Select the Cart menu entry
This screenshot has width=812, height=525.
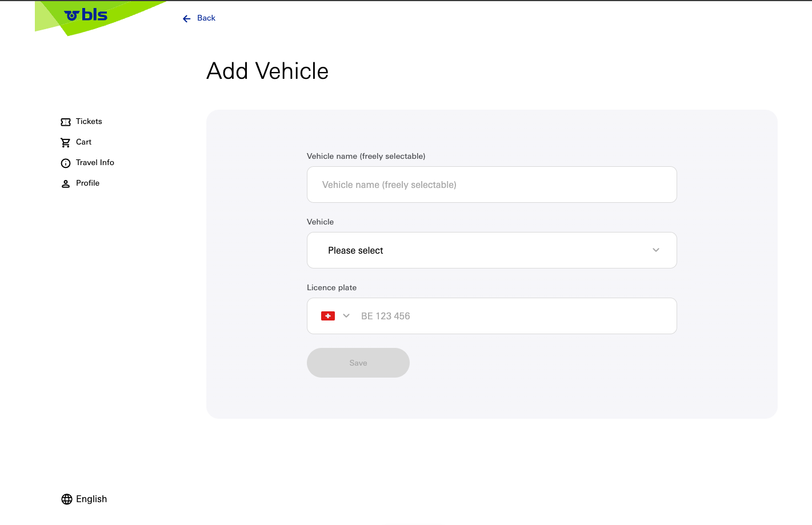[83, 142]
